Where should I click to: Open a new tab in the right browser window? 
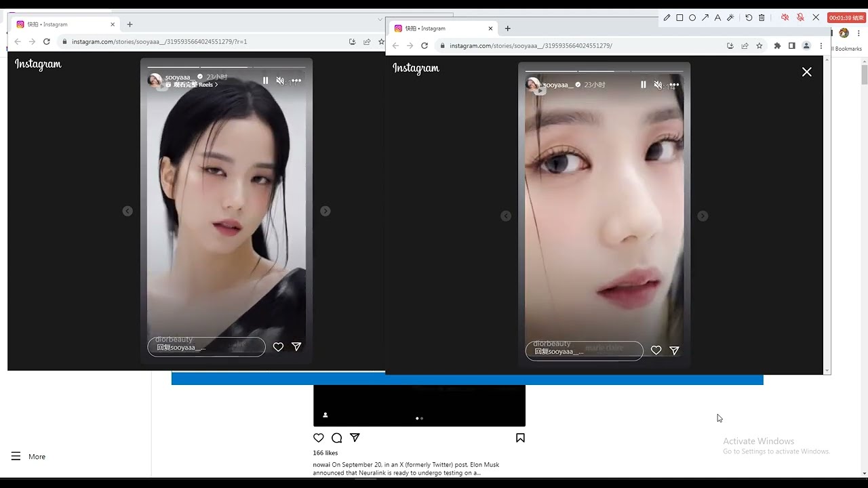pos(507,28)
